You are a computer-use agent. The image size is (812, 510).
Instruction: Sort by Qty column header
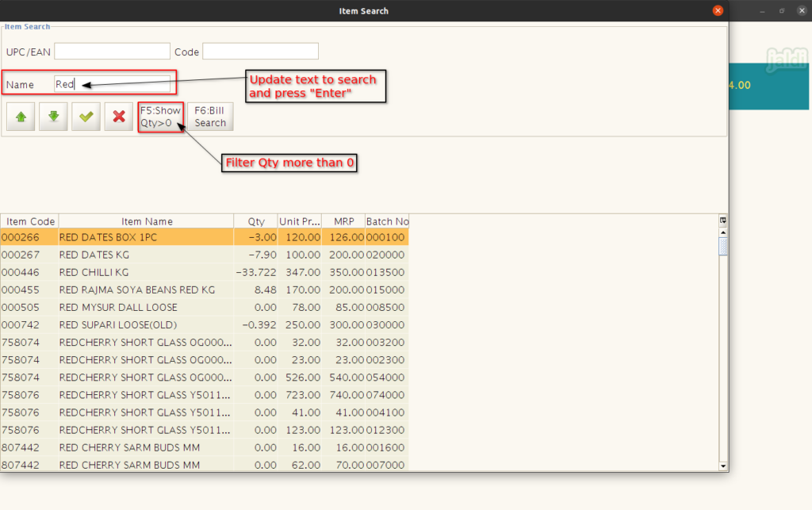[x=256, y=221]
